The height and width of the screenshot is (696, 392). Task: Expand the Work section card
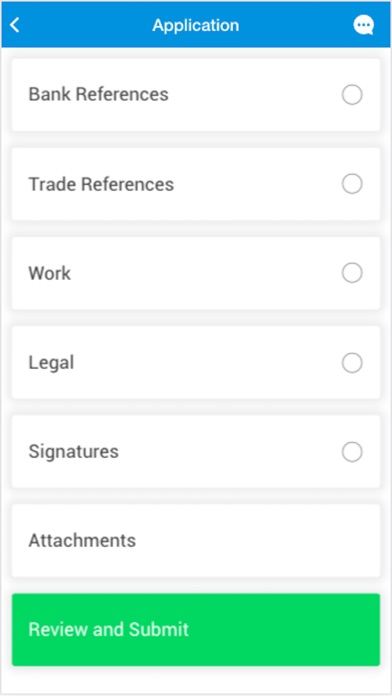[x=196, y=273]
